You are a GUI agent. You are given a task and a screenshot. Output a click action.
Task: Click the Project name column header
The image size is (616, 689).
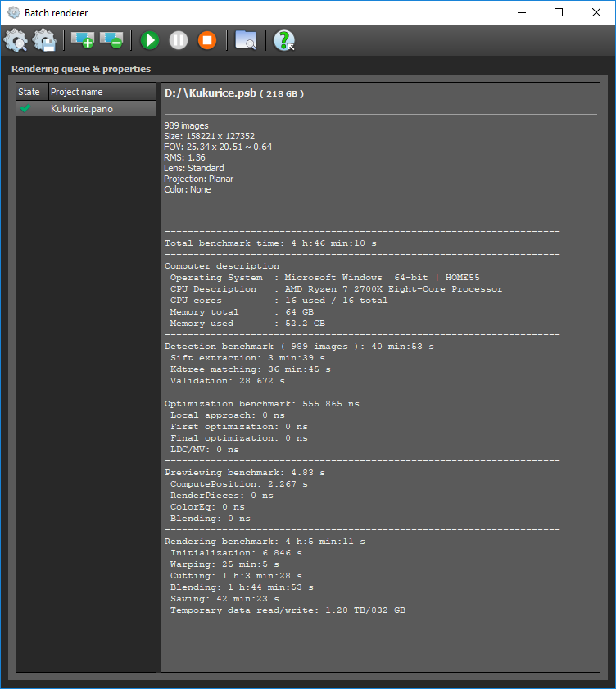point(77,92)
